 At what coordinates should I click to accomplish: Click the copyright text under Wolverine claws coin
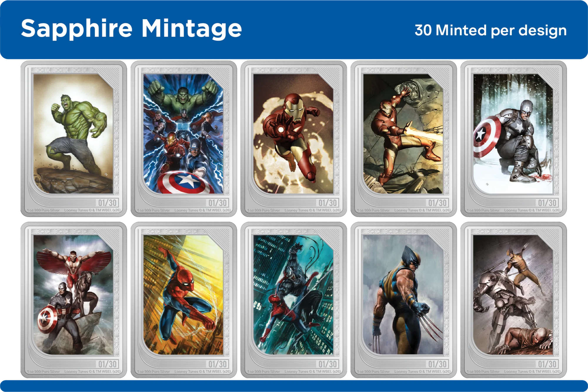coord(422,372)
